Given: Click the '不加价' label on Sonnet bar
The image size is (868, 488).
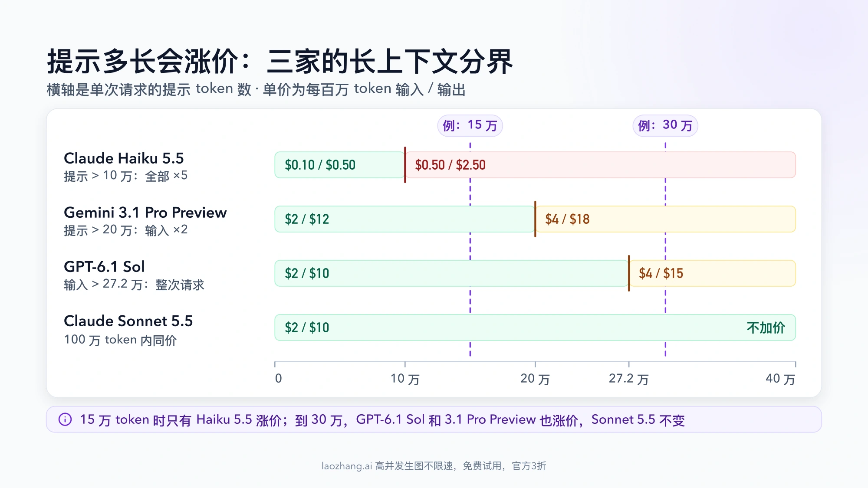Looking at the screenshot, I should tap(766, 328).
